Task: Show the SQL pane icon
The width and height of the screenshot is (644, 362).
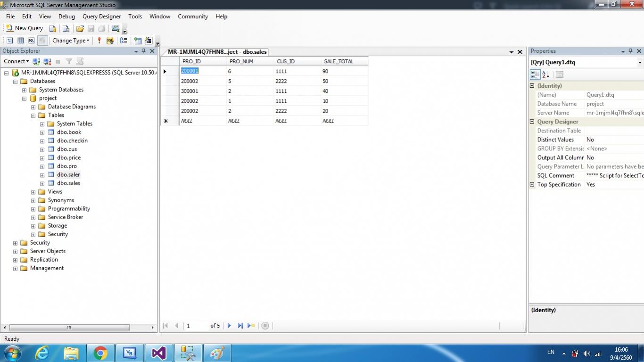Action: pyautogui.click(x=31, y=41)
